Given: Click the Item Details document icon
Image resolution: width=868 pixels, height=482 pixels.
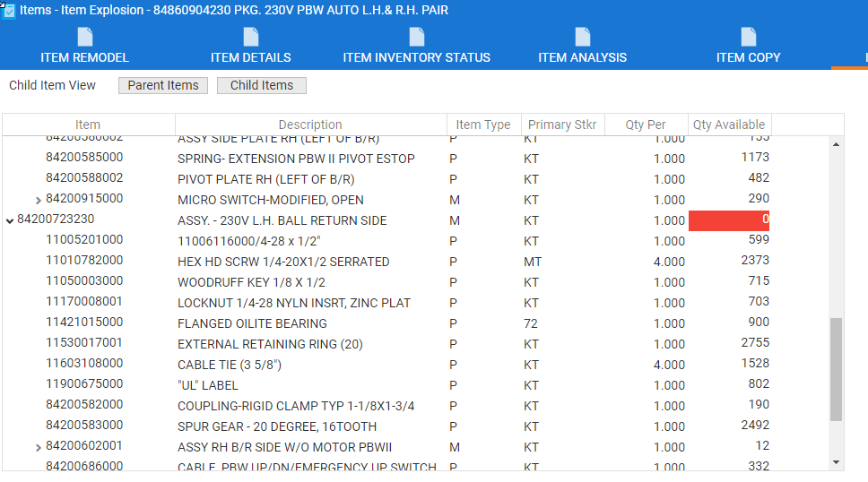Looking at the screenshot, I should click(x=251, y=37).
